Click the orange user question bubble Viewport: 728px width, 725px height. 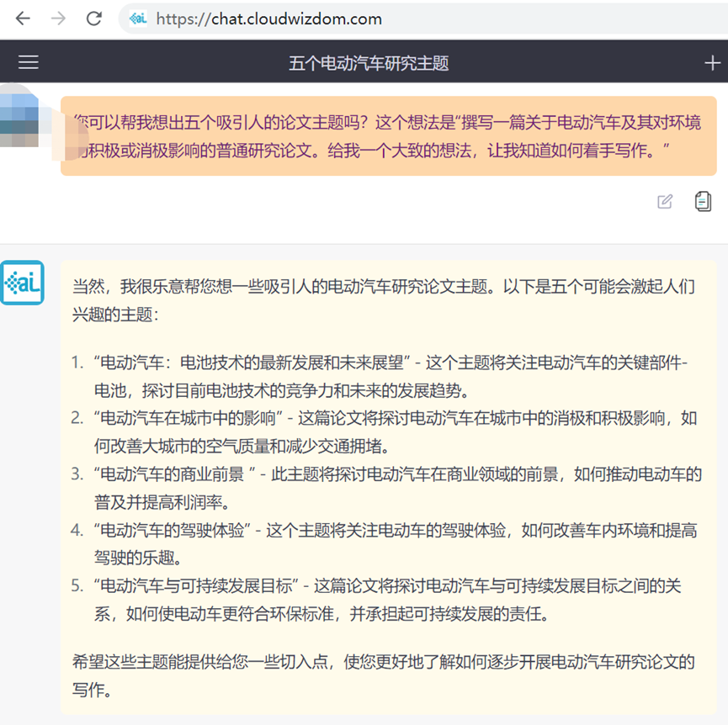pos(389,136)
